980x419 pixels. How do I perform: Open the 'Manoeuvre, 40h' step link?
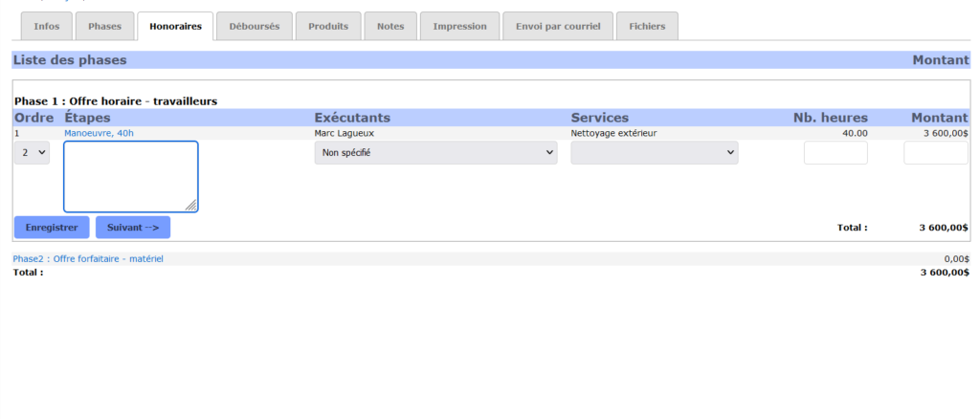click(99, 134)
